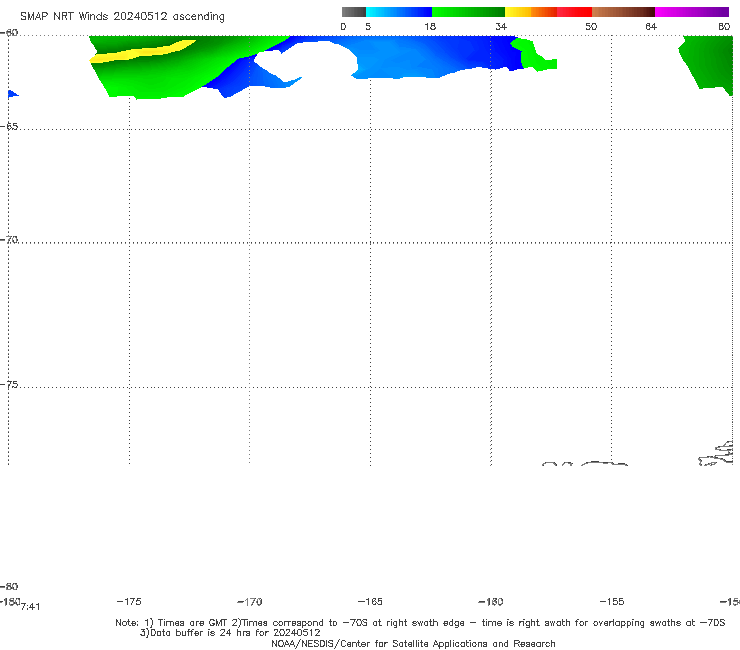Click the small blue patch at left edge

12,94
